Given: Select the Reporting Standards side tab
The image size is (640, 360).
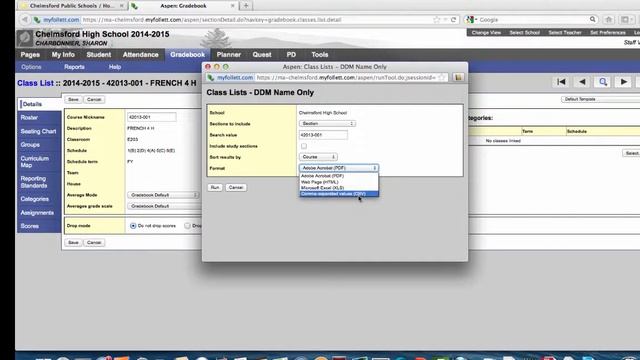Looking at the screenshot, I should point(40,182).
